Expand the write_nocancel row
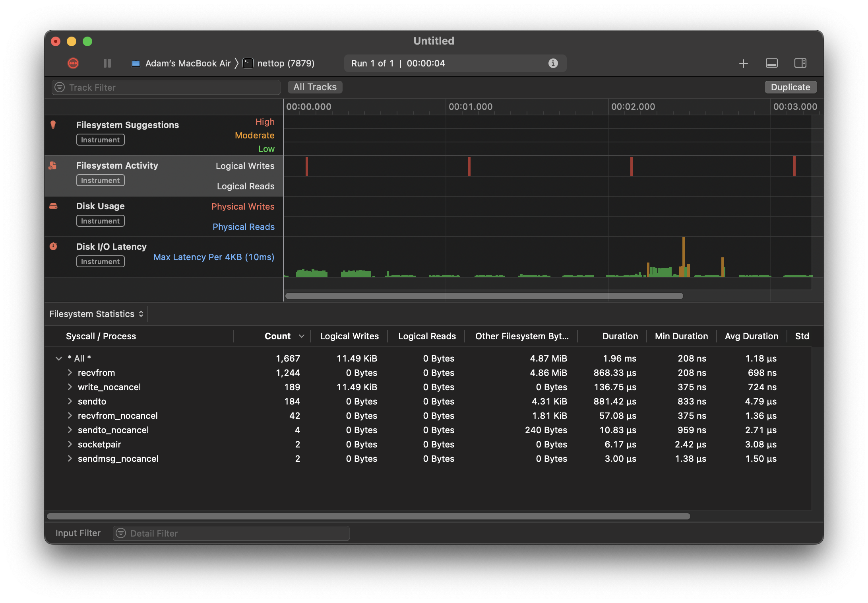868x603 pixels. point(70,387)
